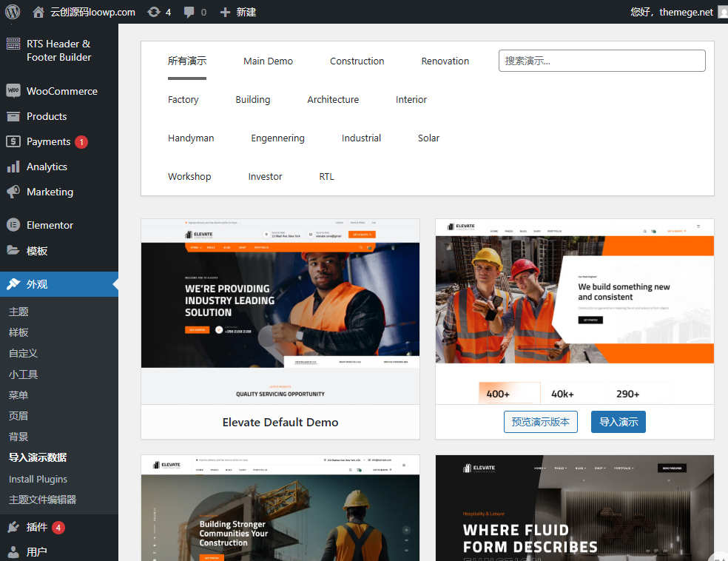This screenshot has height=561, width=728.
Task: Open the 'Building Stronger Communities' demo thumbnail
Action: (x=280, y=508)
